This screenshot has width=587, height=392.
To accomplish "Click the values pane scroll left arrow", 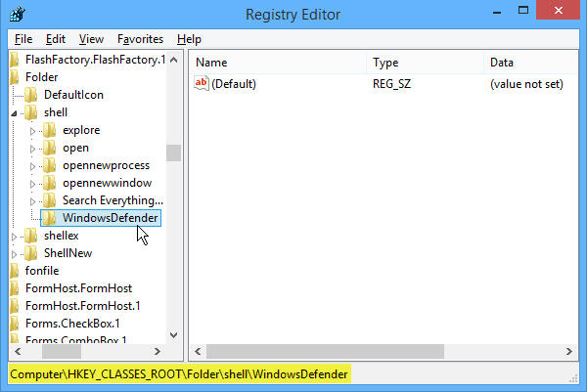I will pos(198,351).
